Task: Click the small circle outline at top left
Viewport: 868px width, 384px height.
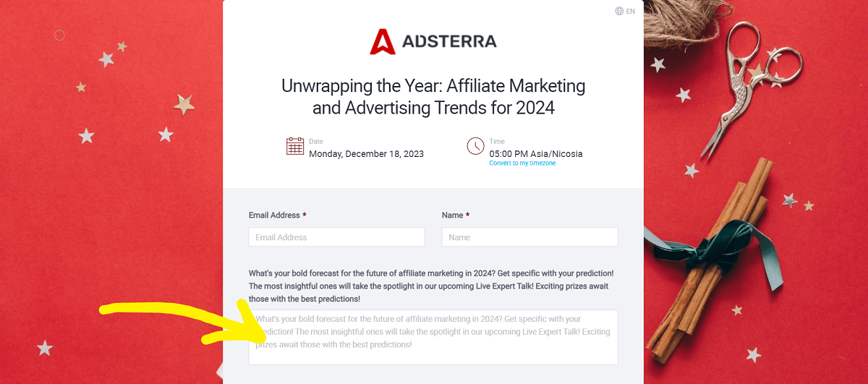Action: pyautogui.click(x=60, y=35)
